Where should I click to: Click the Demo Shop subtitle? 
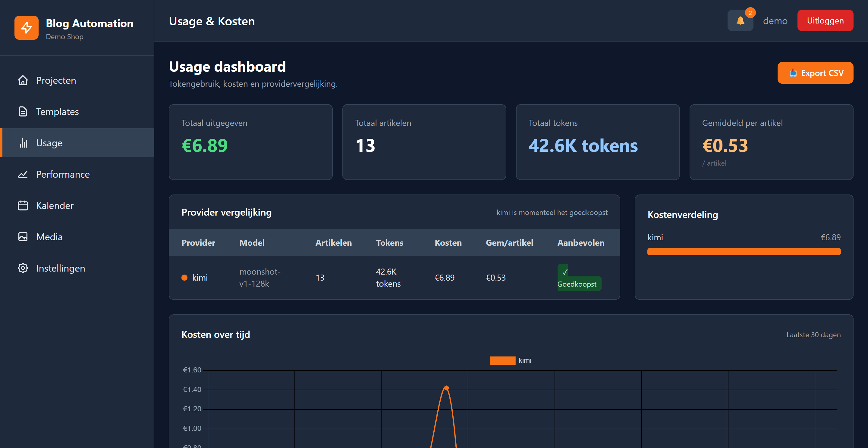(64, 37)
